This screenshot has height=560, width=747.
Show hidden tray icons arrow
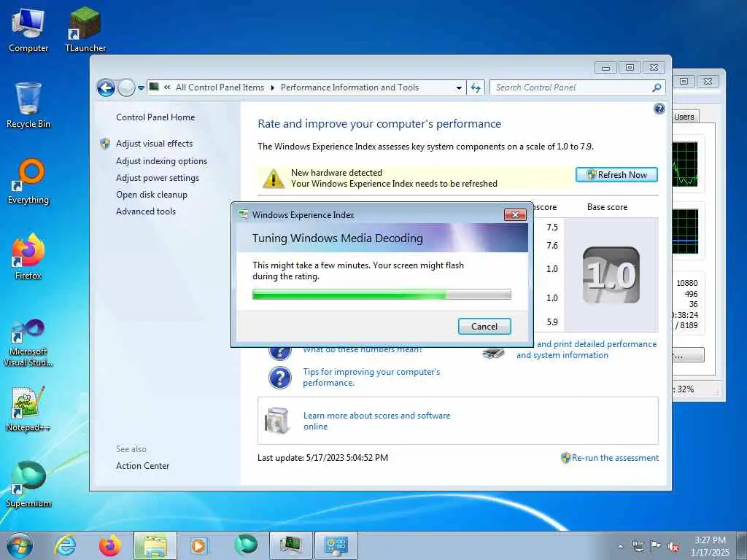click(620, 546)
